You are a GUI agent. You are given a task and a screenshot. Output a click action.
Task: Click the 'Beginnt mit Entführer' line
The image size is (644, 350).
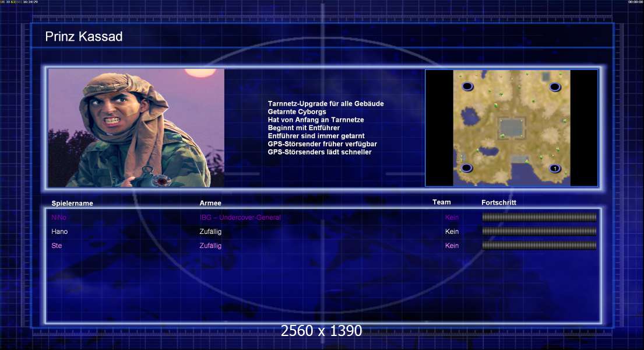(304, 128)
